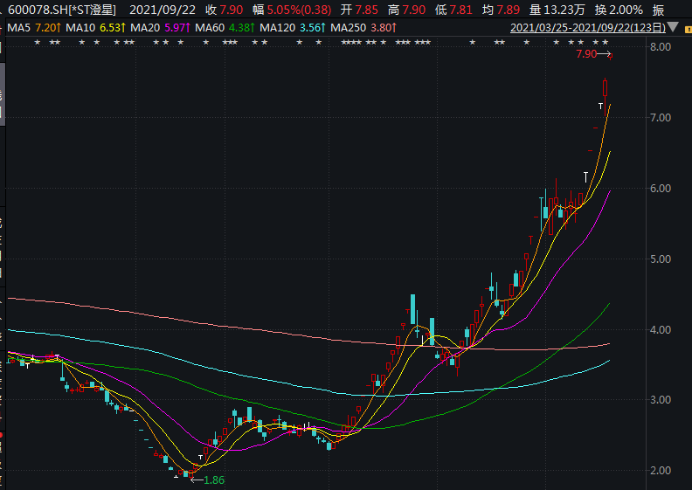Screen dimensions: 693x491
Task: Click the four-star event marker cluster
Action: pyautogui.click(x=351, y=44)
